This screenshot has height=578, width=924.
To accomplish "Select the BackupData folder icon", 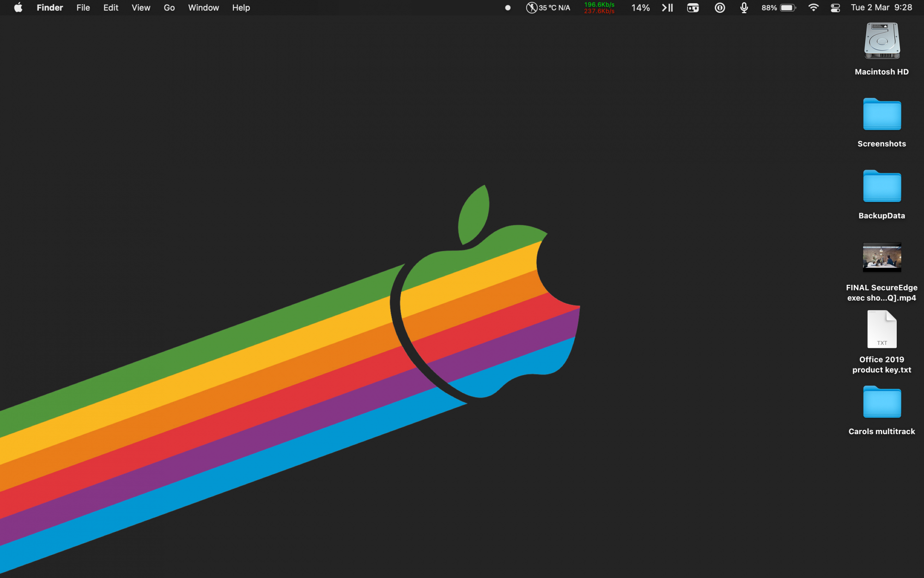I will 882,186.
